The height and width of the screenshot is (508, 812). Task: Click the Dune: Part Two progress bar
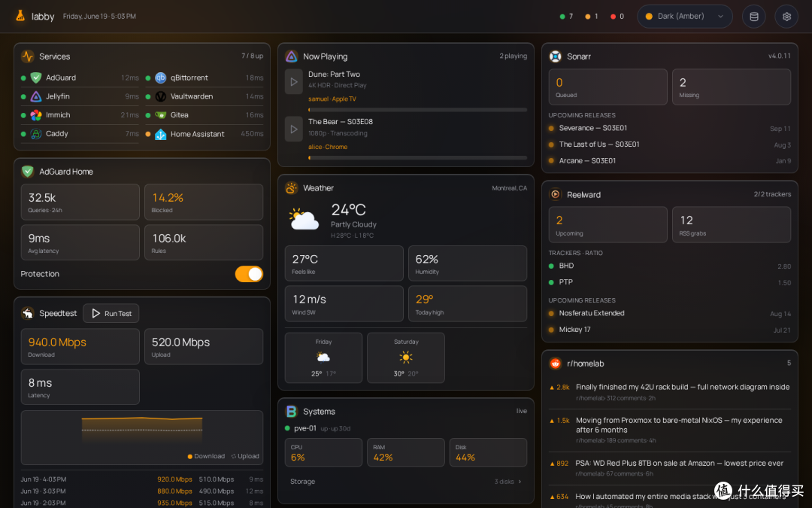tap(417, 110)
